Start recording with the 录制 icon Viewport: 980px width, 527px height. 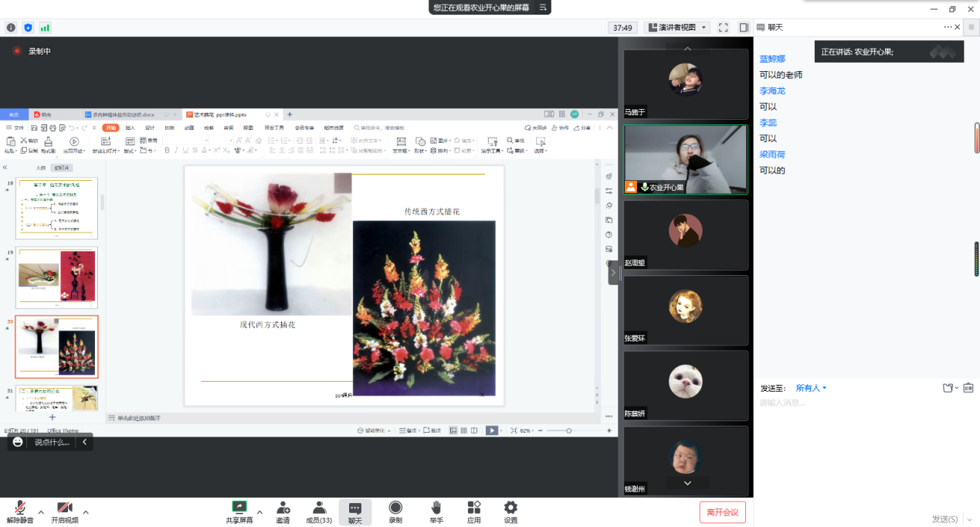pyautogui.click(x=395, y=508)
